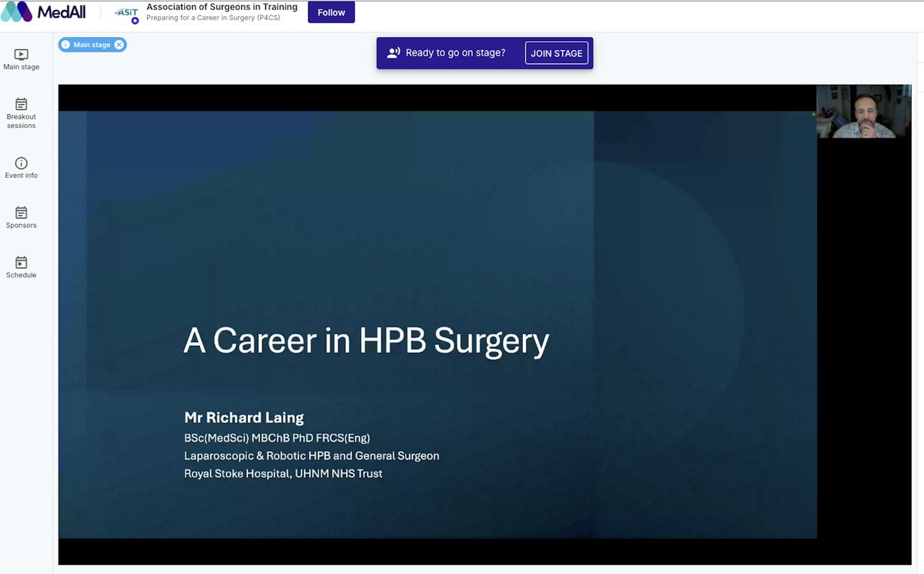
Task: Follow Association of Surgeons in Training
Action: (x=331, y=12)
